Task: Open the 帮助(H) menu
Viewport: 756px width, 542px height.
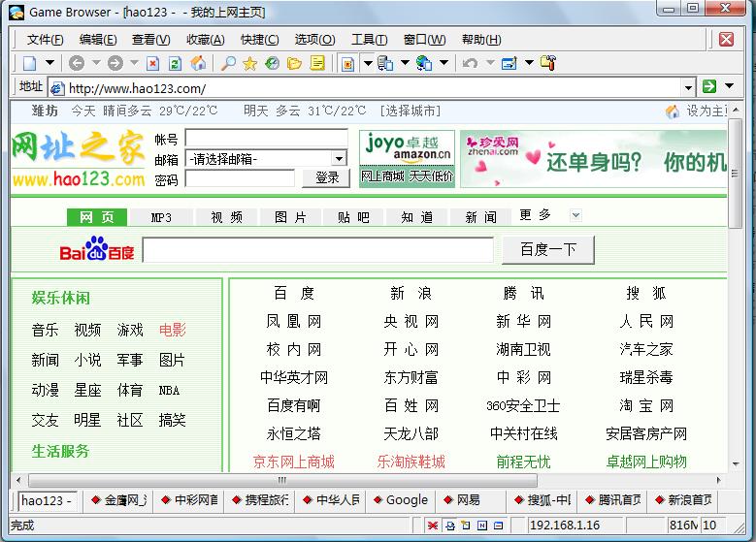Action: (481, 40)
